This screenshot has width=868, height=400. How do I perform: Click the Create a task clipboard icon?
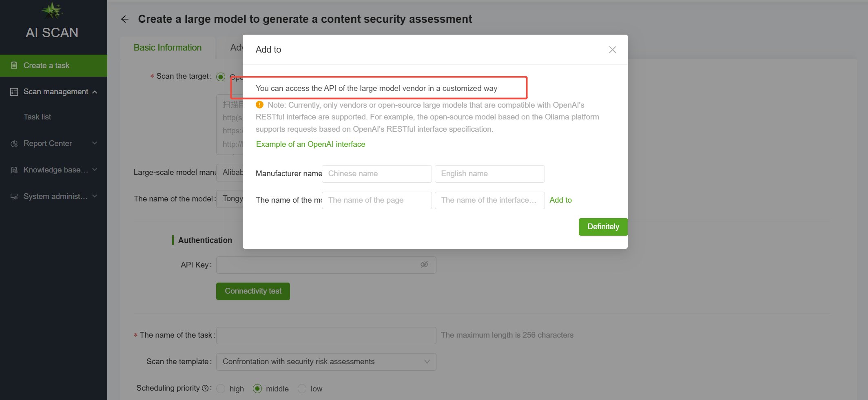click(14, 65)
